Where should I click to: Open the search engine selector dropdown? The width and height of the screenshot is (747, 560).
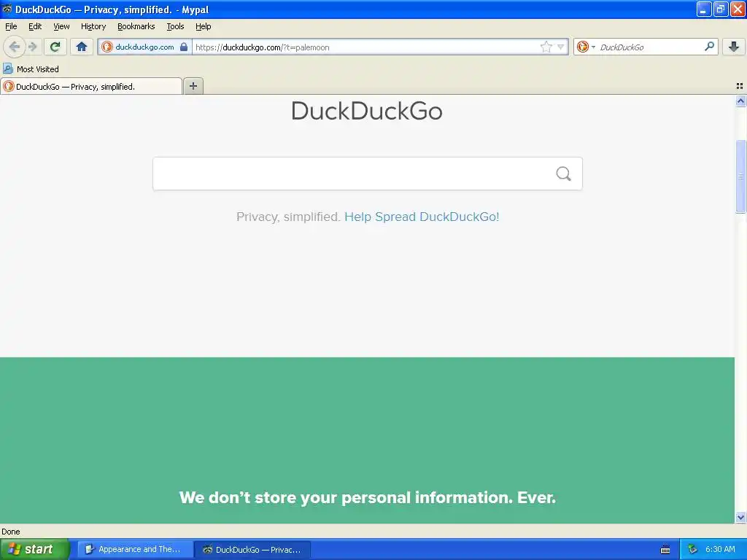tap(586, 47)
